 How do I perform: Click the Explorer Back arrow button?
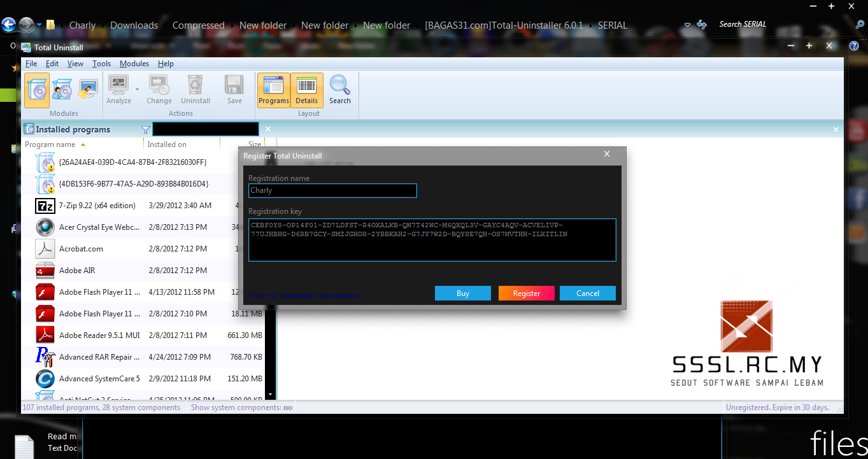8,25
